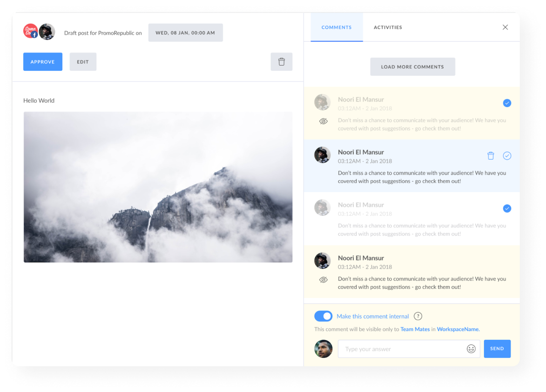
Task: Open the commenter avatar next to the reply box
Action: (323, 348)
